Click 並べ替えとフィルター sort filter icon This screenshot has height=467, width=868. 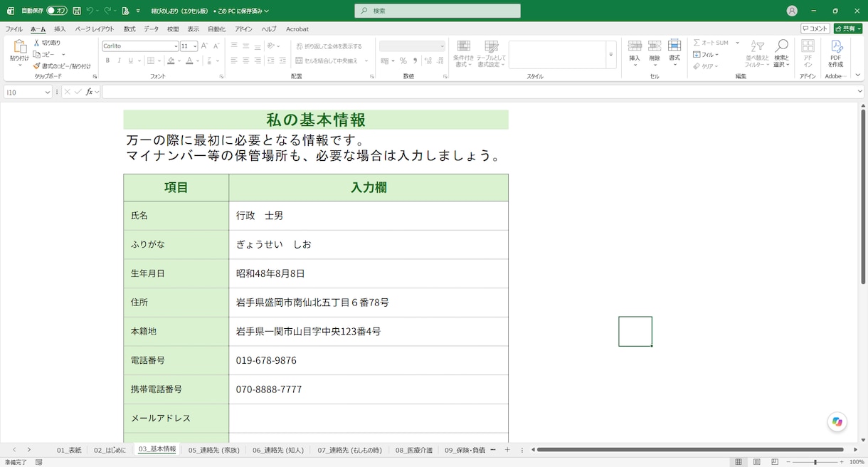pos(757,46)
